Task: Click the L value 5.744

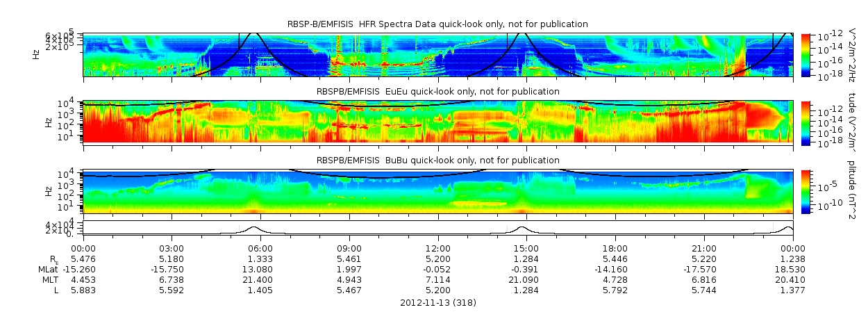Action: point(704,290)
